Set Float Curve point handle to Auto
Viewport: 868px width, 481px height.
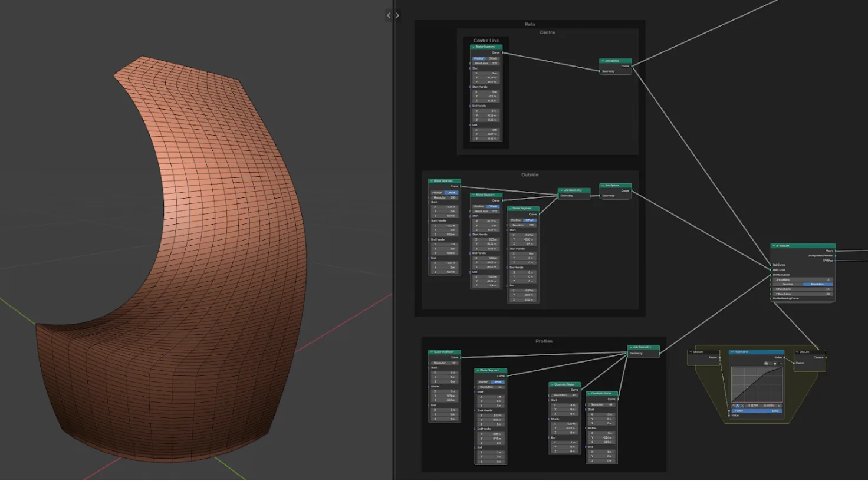734,406
